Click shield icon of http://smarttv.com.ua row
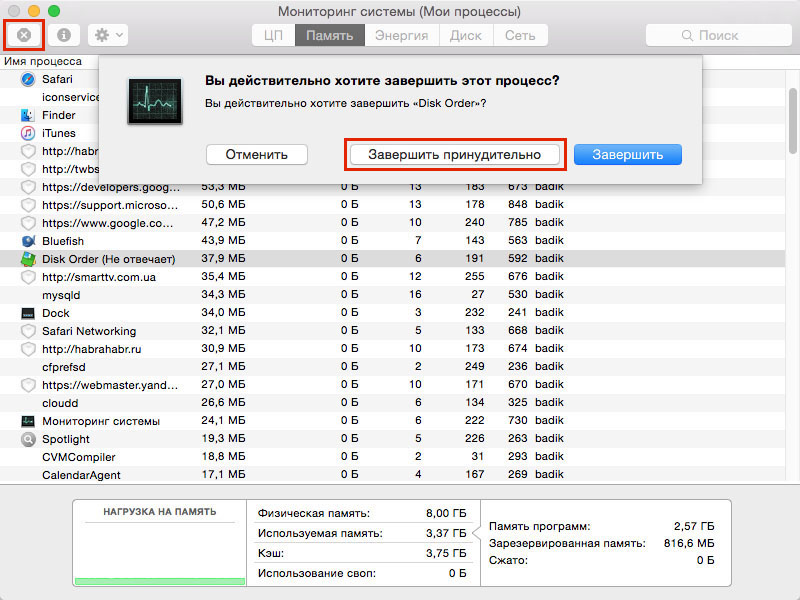 [x=28, y=277]
